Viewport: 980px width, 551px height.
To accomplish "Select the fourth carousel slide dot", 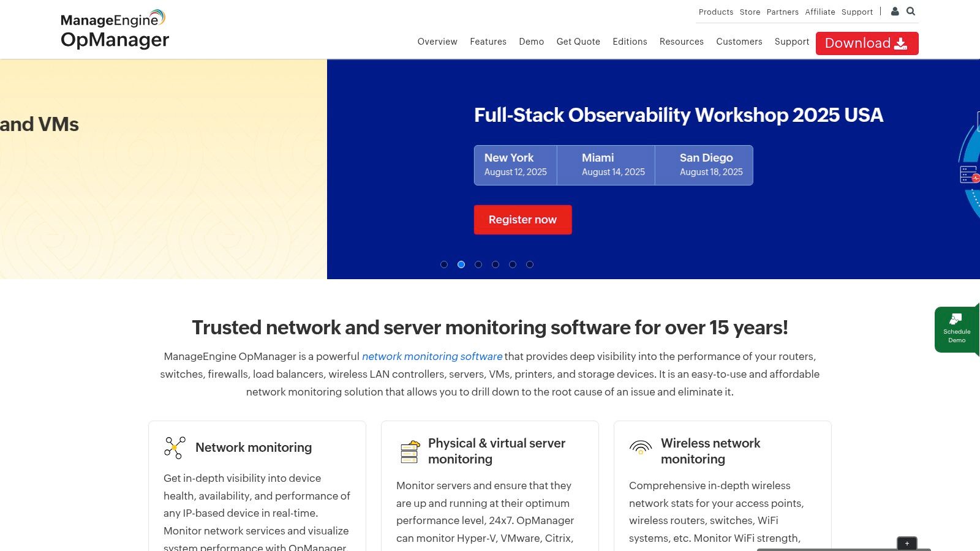I will pos(496,264).
